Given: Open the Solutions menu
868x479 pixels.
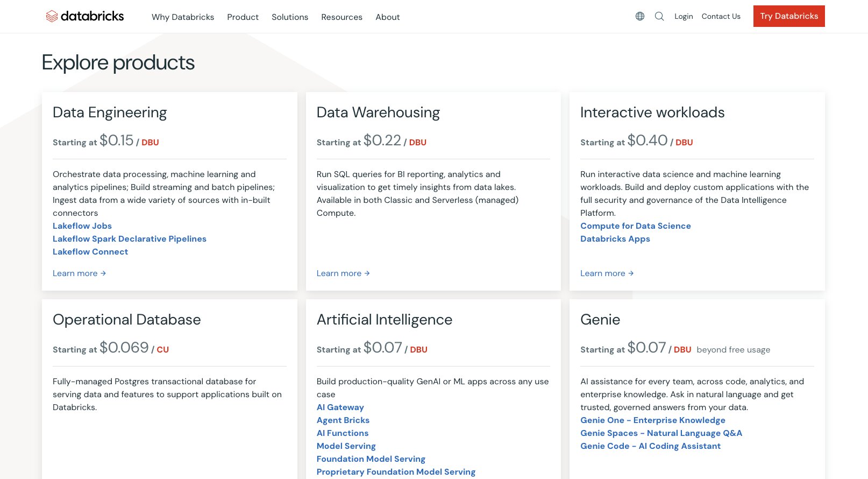Looking at the screenshot, I should pyautogui.click(x=290, y=17).
